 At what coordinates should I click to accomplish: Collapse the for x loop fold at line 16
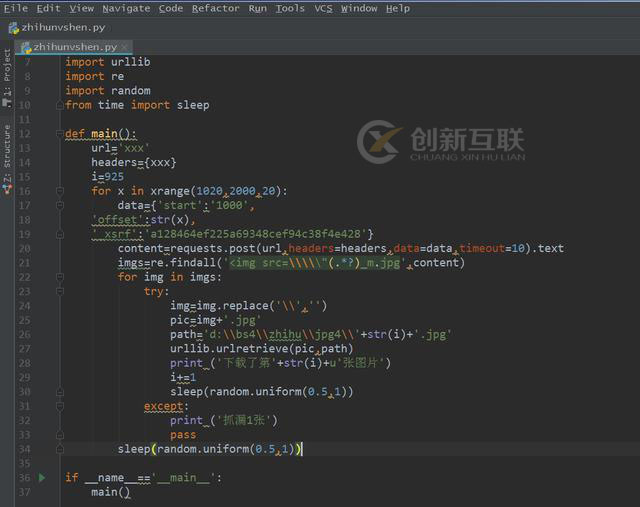pyautogui.click(x=60, y=191)
